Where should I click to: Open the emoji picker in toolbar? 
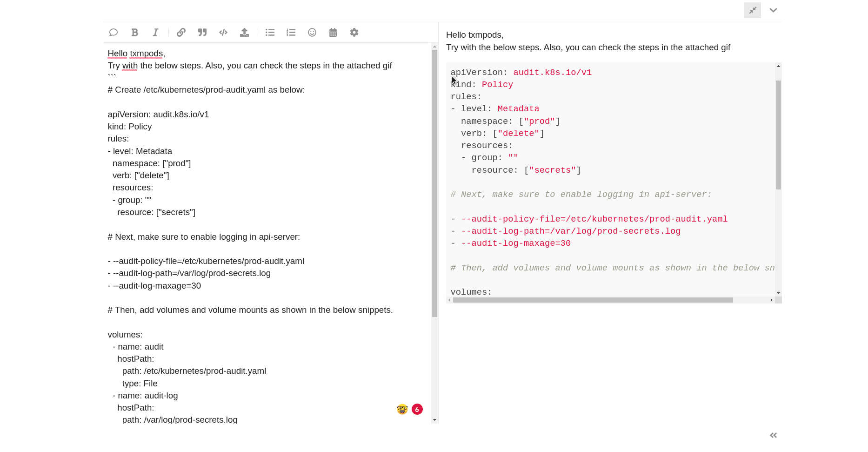point(312,33)
